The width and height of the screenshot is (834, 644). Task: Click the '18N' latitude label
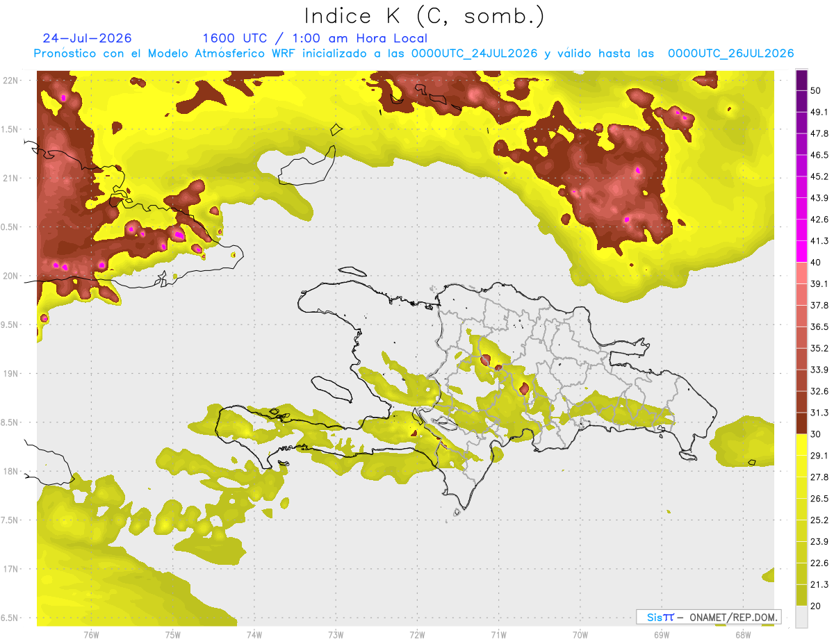(10, 472)
